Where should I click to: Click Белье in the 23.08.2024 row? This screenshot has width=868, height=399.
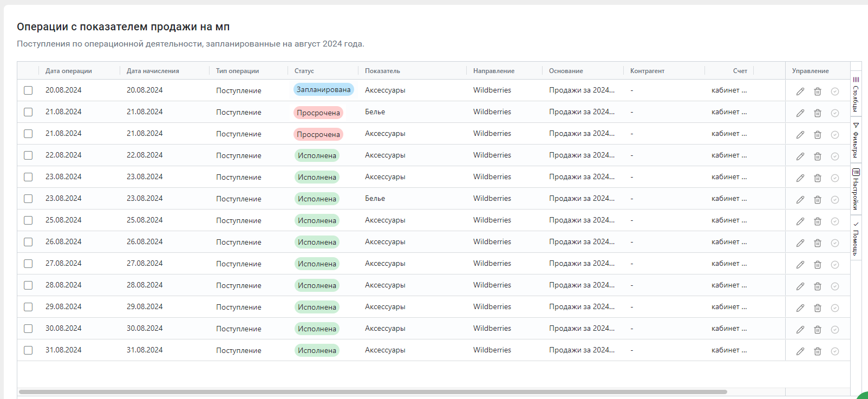(375, 199)
